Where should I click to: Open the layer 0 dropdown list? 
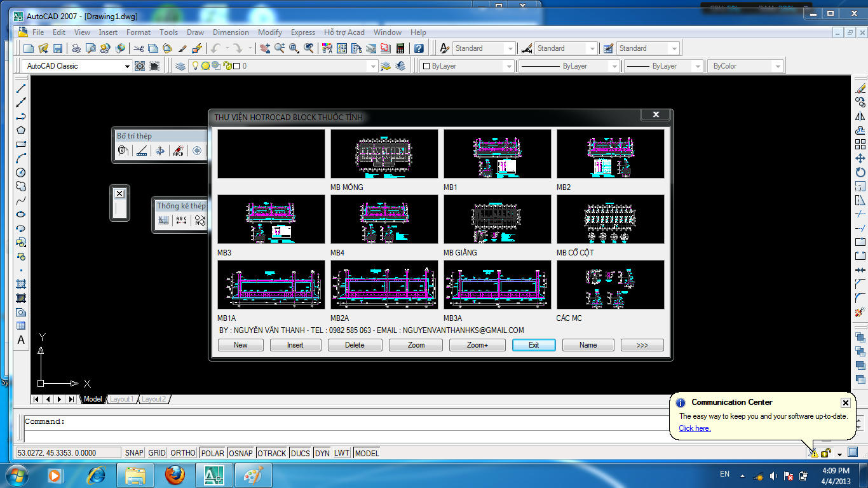coord(373,66)
